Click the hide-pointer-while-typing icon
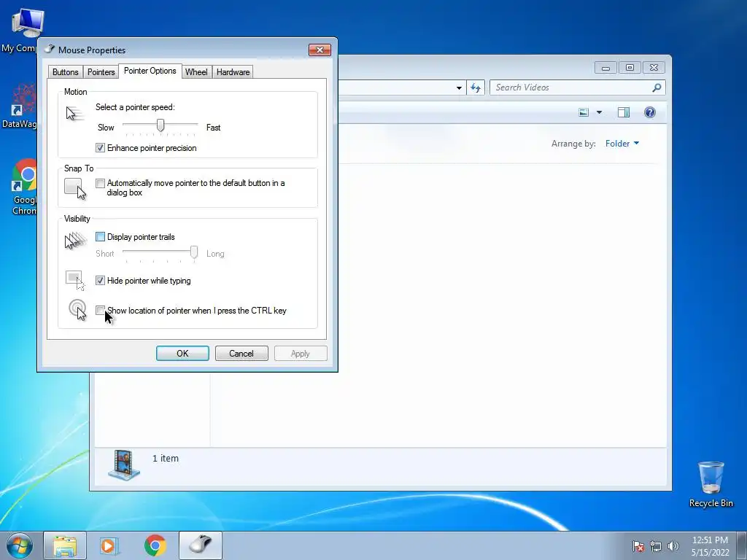 click(75, 281)
